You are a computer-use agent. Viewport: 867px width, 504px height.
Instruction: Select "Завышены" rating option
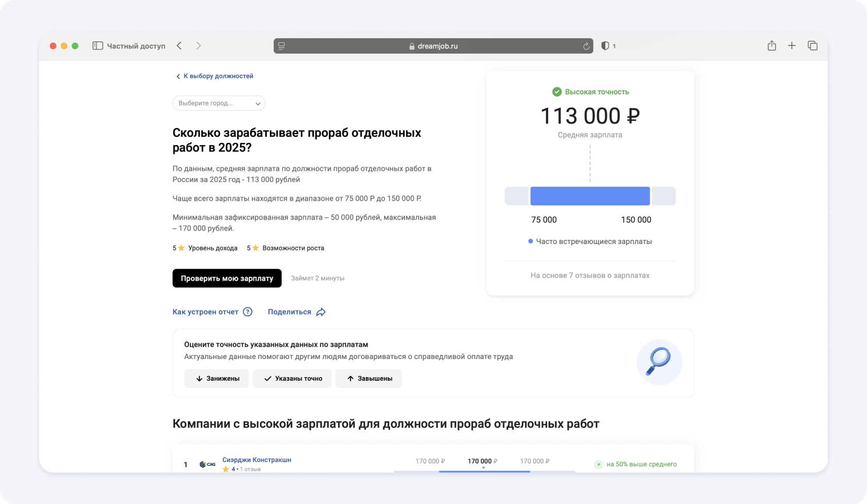(368, 379)
